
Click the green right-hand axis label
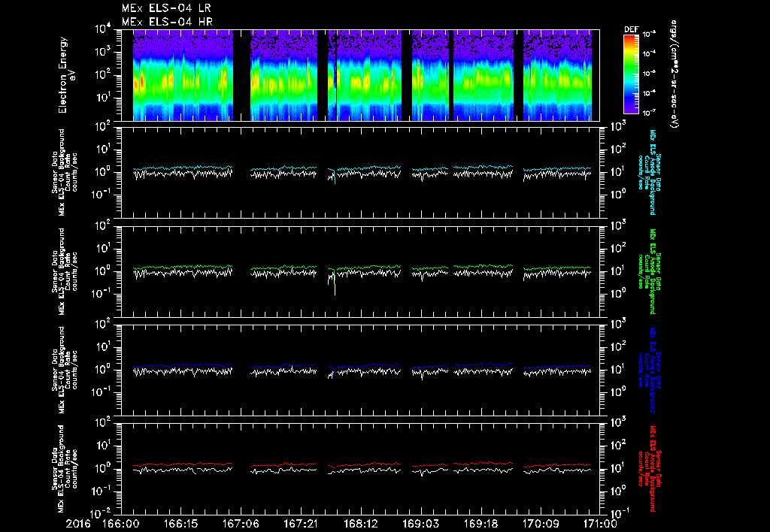coord(650,271)
